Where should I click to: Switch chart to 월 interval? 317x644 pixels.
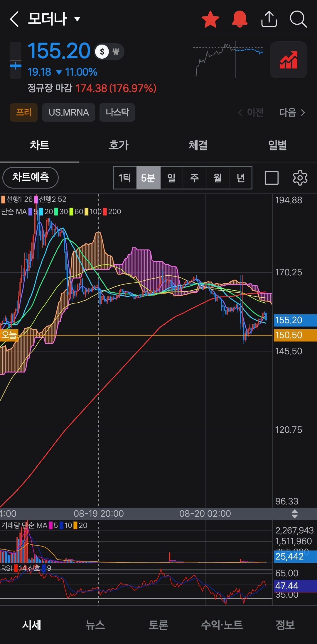[x=217, y=178]
